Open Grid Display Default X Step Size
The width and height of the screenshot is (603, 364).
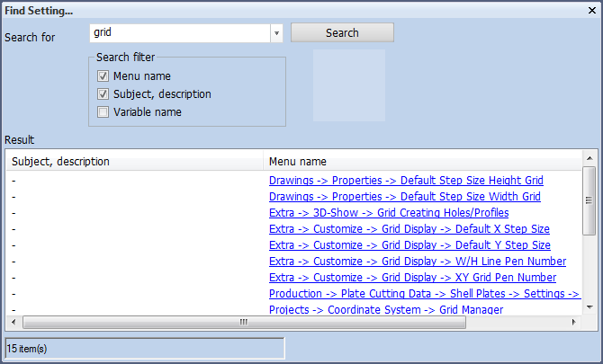click(409, 229)
